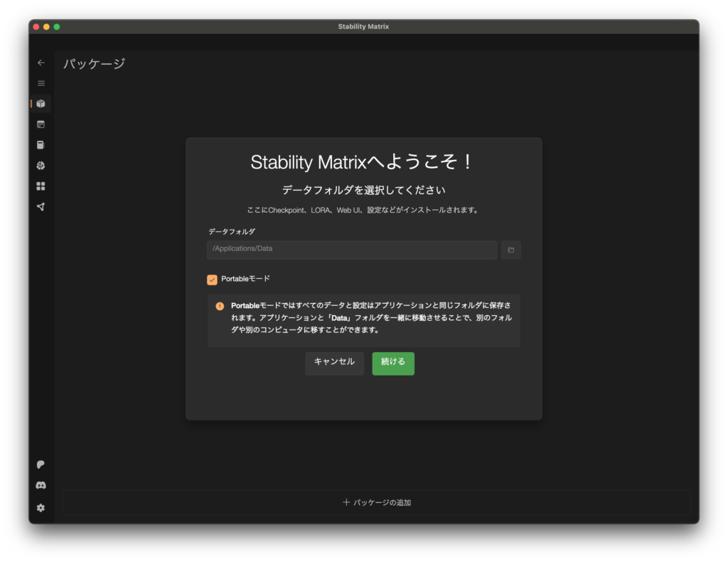
Task: Open the Patreon icon link
Action: point(41,465)
